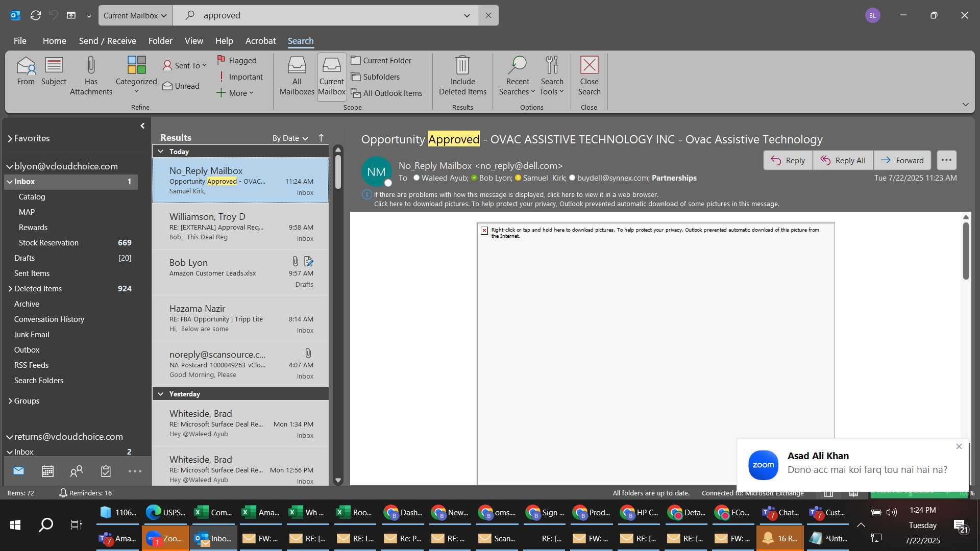Click info bar to download pictures
Viewport: 980px width, 551px height.
tap(576, 204)
